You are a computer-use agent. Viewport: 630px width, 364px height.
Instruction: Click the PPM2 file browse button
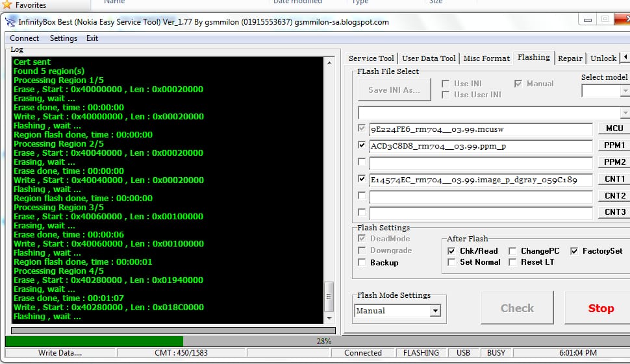[614, 162]
